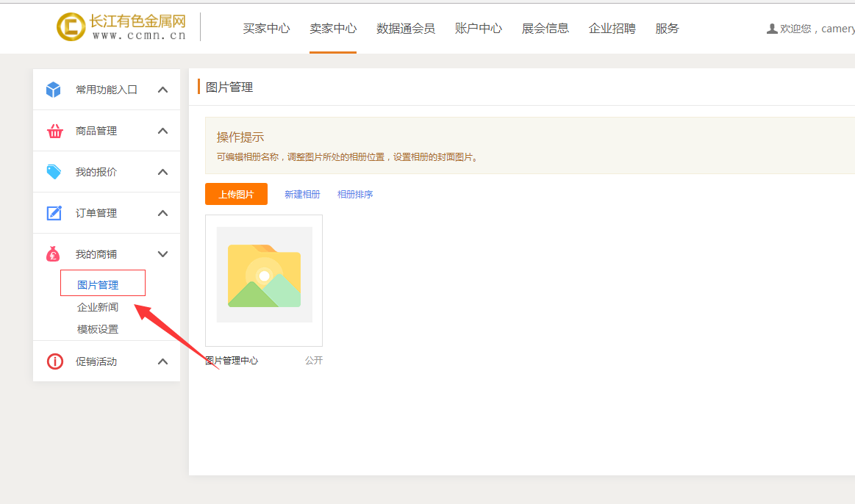This screenshot has height=504, width=855.
Task: Switch to the 数据通会员 tab
Action: (405, 29)
